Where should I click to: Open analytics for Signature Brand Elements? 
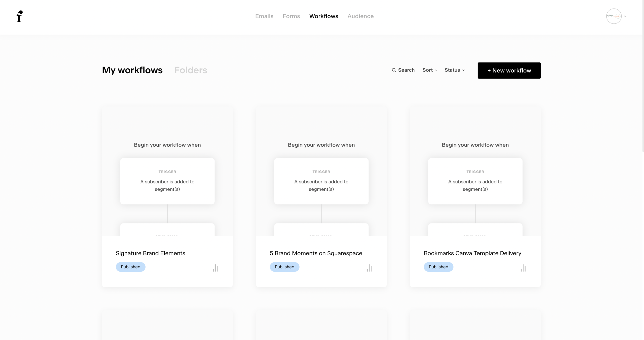coord(215,268)
